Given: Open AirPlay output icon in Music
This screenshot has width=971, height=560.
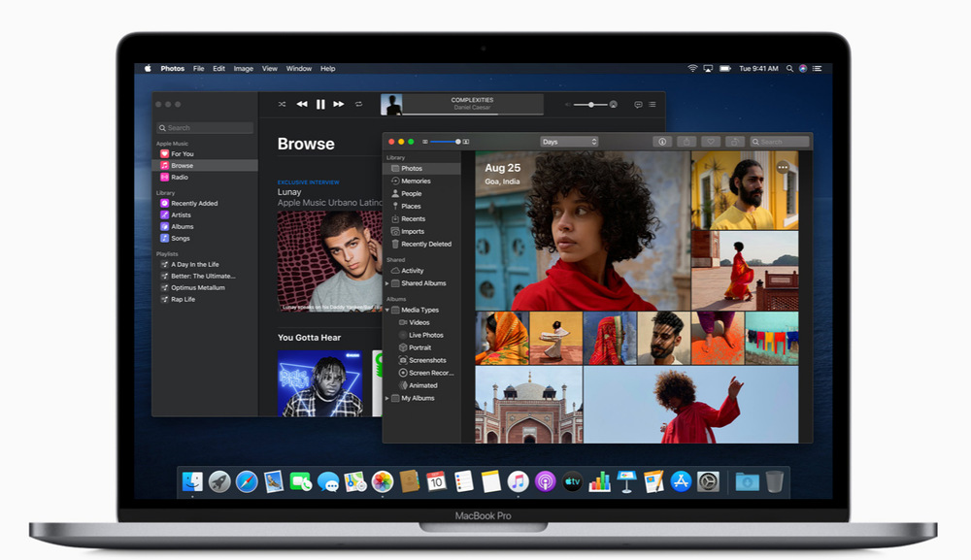Looking at the screenshot, I should point(613,105).
